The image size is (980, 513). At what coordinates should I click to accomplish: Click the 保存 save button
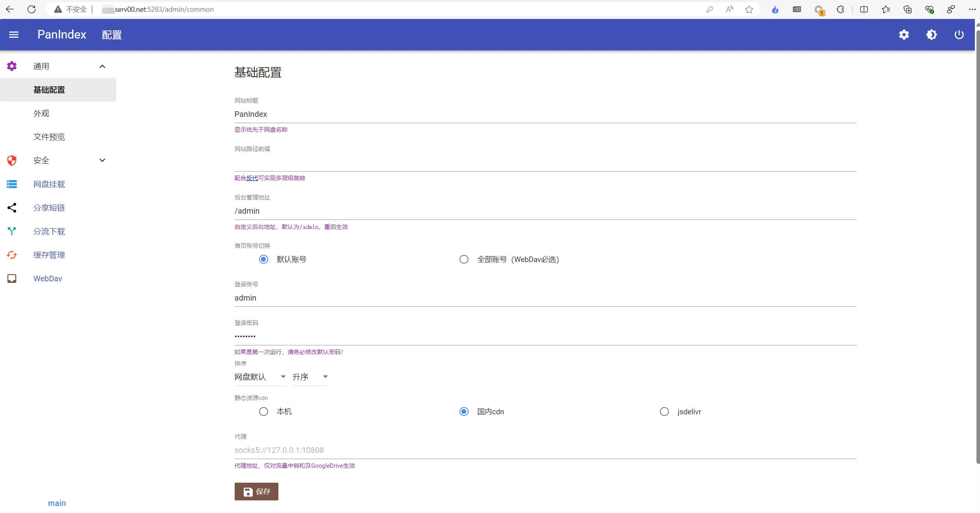(256, 491)
